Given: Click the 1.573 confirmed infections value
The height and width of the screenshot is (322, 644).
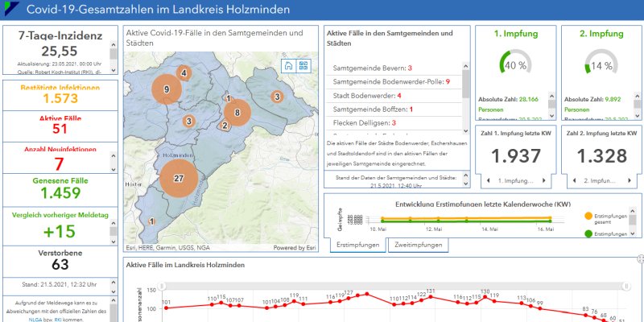Looking at the screenshot, I should point(60,98).
